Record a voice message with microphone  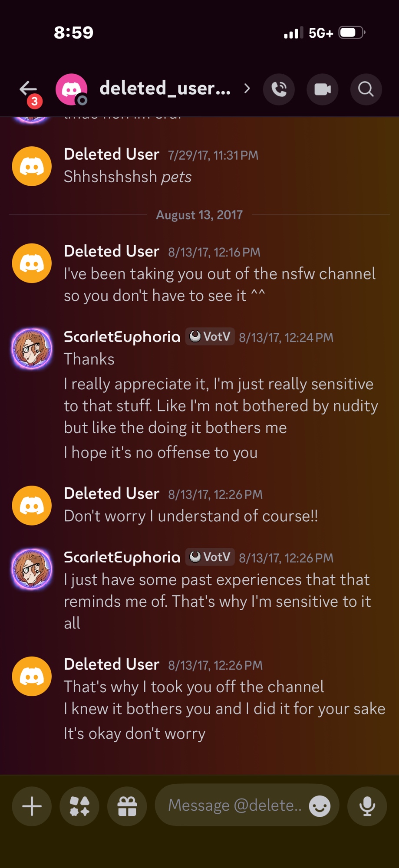point(367,806)
